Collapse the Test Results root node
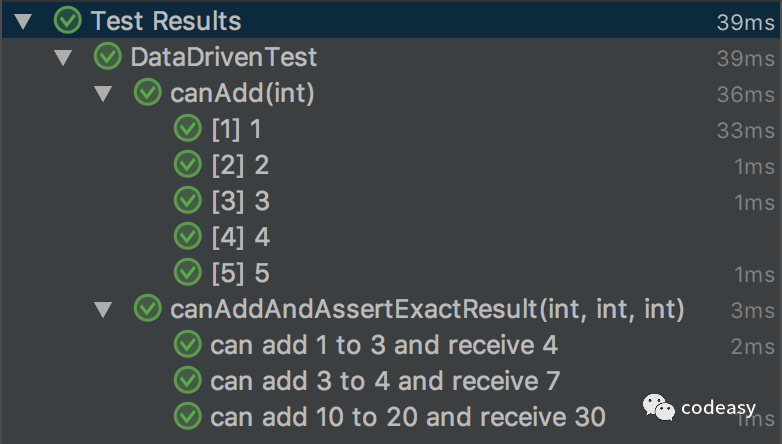Image resolution: width=782 pixels, height=444 pixels. coord(24,21)
